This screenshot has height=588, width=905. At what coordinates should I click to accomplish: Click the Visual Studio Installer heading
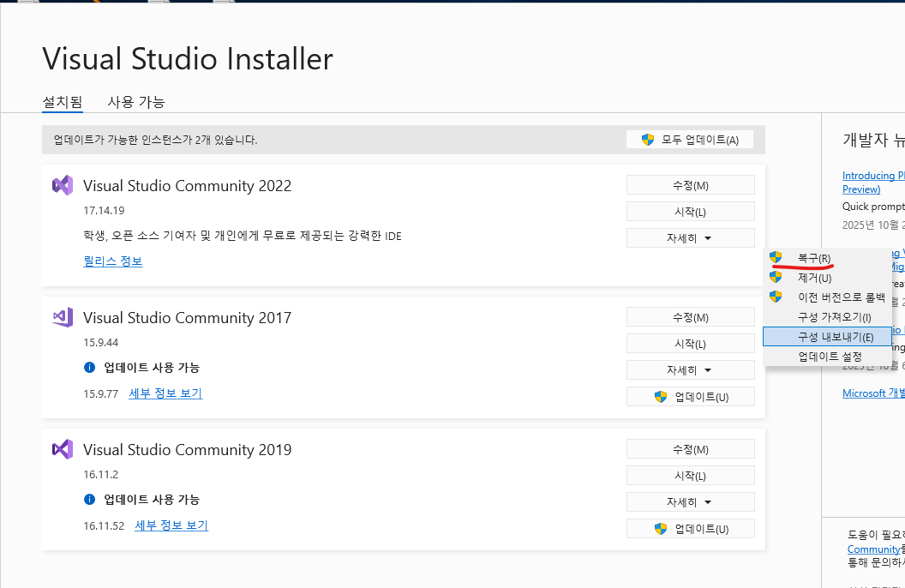(x=188, y=59)
